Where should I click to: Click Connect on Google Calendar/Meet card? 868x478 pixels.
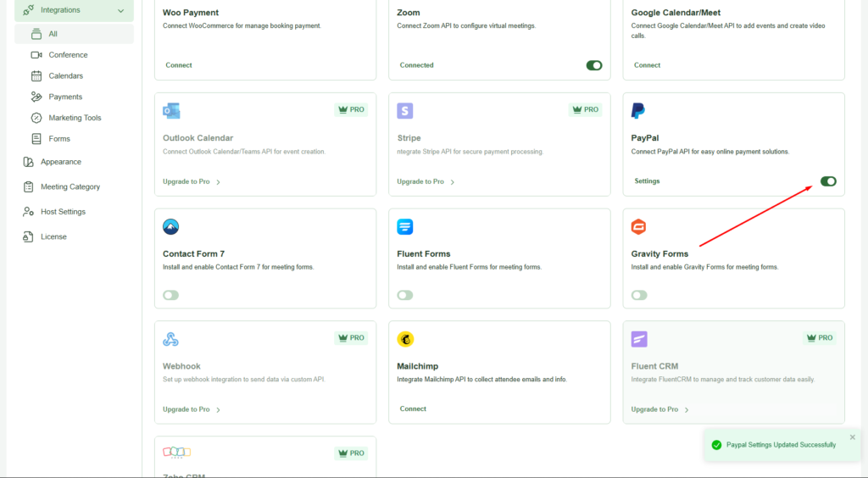pos(647,65)
